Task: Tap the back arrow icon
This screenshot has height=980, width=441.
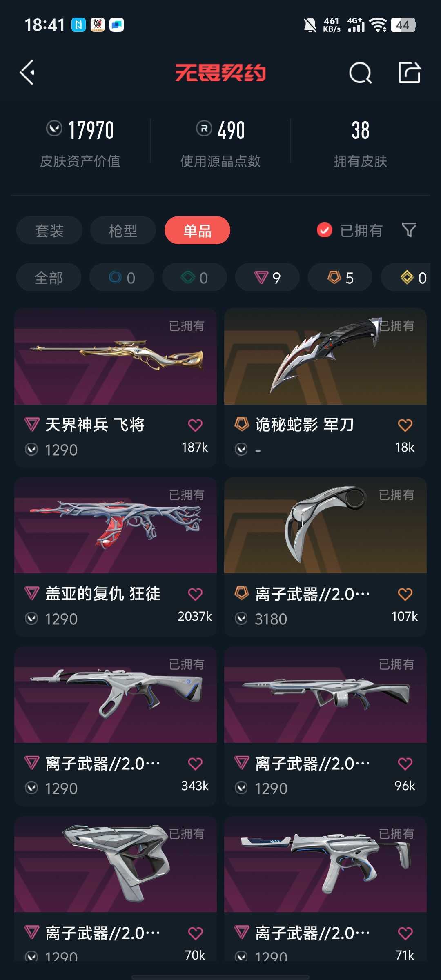Action: (27, 73)
